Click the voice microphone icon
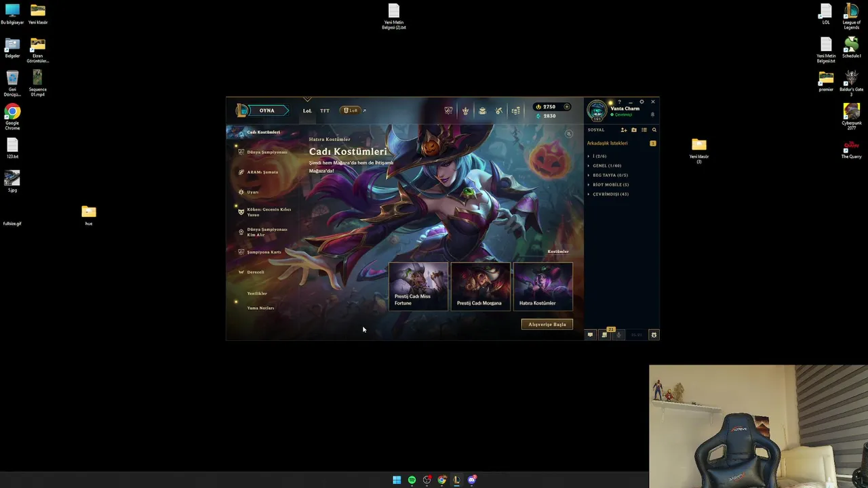Image resolution: width=868 pixels, height=488 pixels. [x=618, y=335]
